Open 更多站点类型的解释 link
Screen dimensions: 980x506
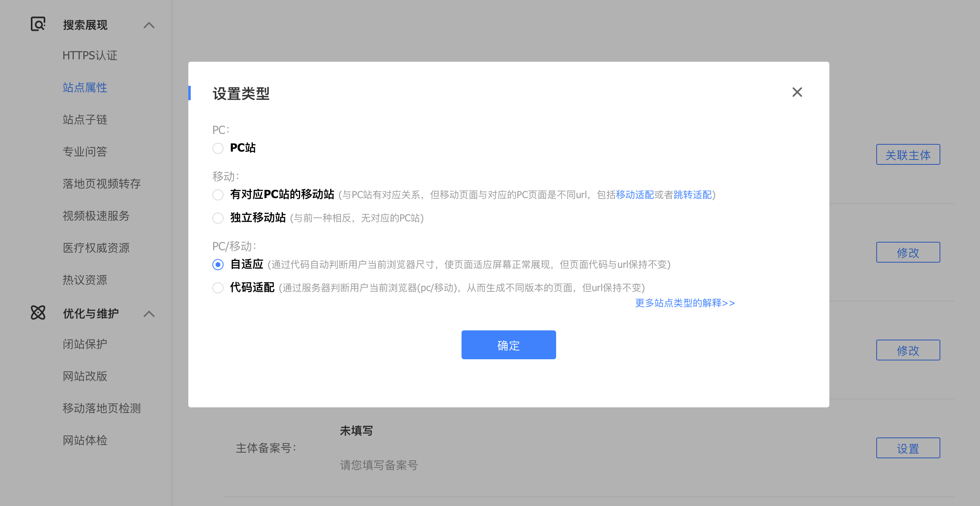684,303
